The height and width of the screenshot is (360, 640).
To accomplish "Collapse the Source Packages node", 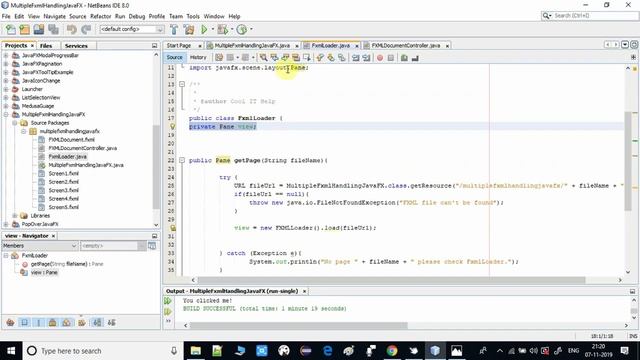I will pos(15,123).
